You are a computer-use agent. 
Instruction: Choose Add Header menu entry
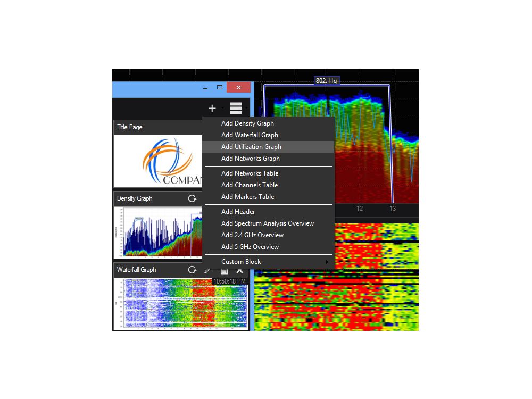268,212
